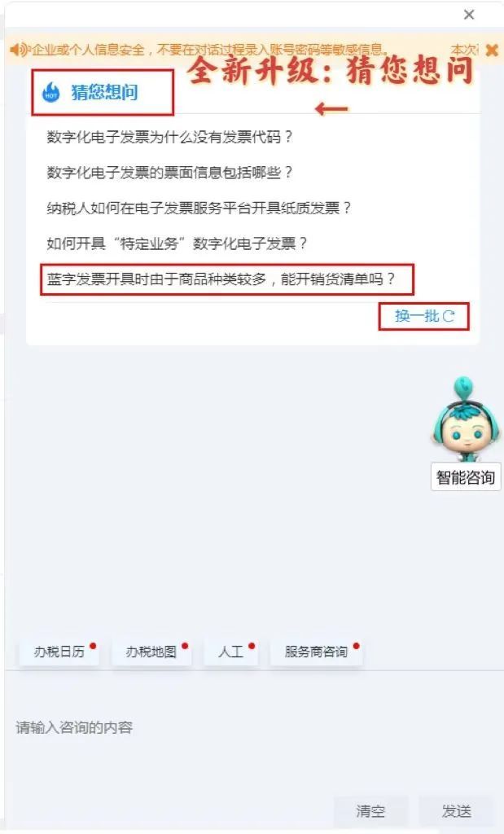This screenshot has height=834, width=504.
Task: Click the speaker icon on notice banner
Action: pos(20,50)
